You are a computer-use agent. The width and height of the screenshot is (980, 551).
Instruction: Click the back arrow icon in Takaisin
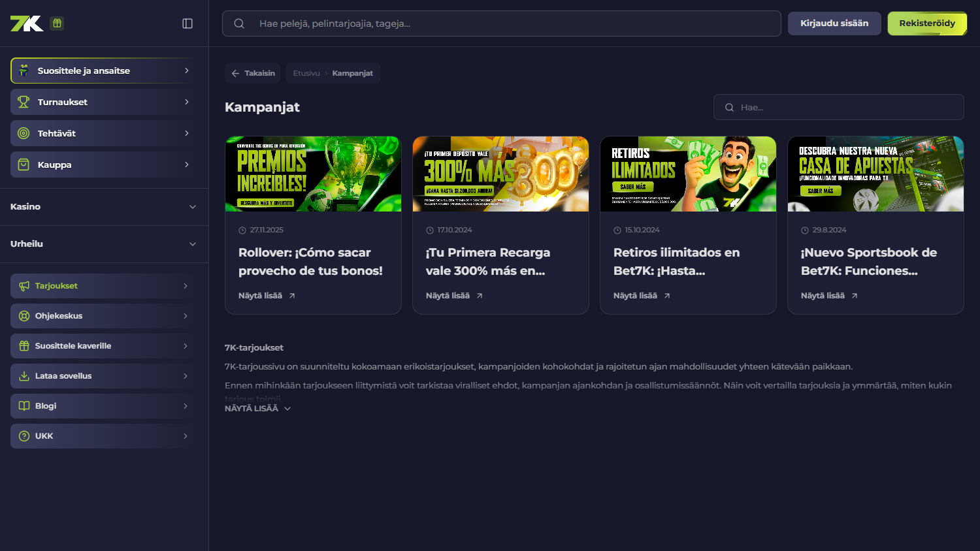click(x=235, y=73)
